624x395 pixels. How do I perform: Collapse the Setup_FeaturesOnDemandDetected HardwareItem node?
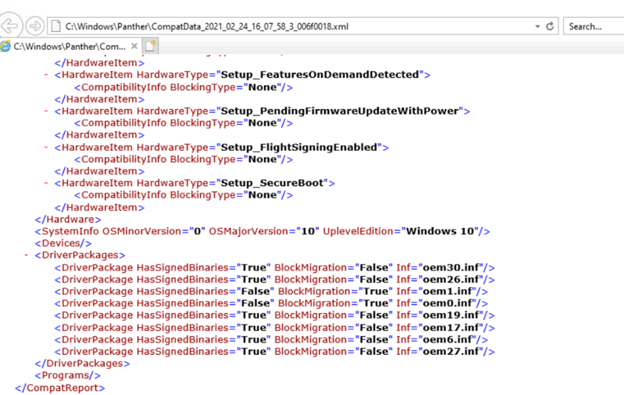(x=46, y=74)
